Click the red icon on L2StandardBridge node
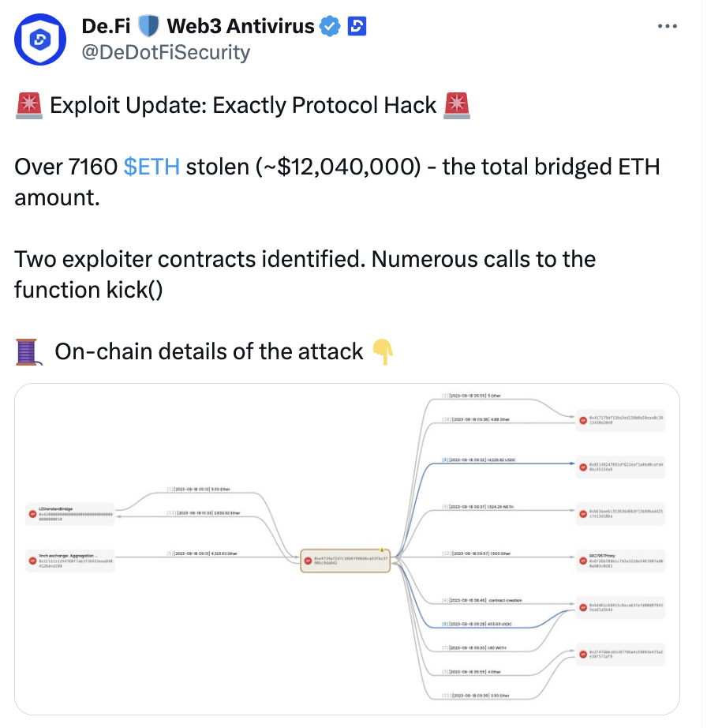 point(31,515)
